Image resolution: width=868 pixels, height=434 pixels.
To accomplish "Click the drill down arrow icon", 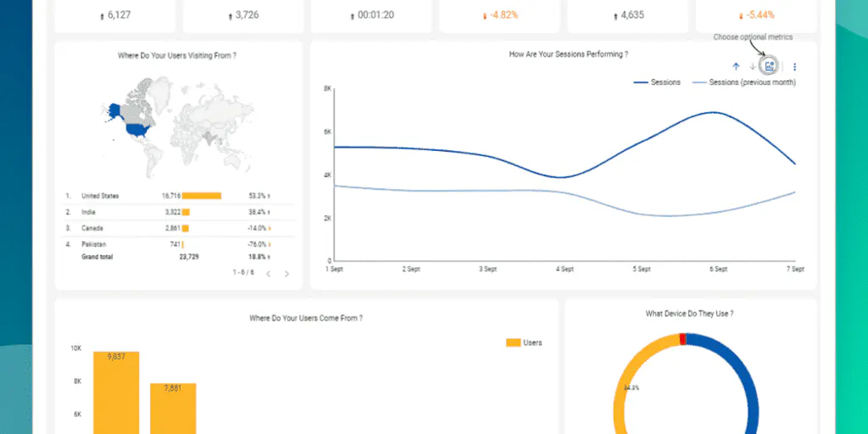I will [753, 66].
